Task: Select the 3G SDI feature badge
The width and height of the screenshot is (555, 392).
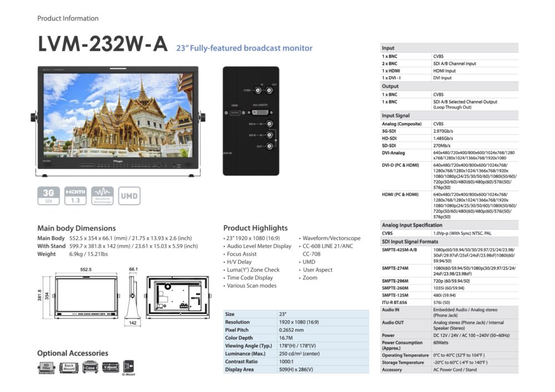Action: point(48,195)
